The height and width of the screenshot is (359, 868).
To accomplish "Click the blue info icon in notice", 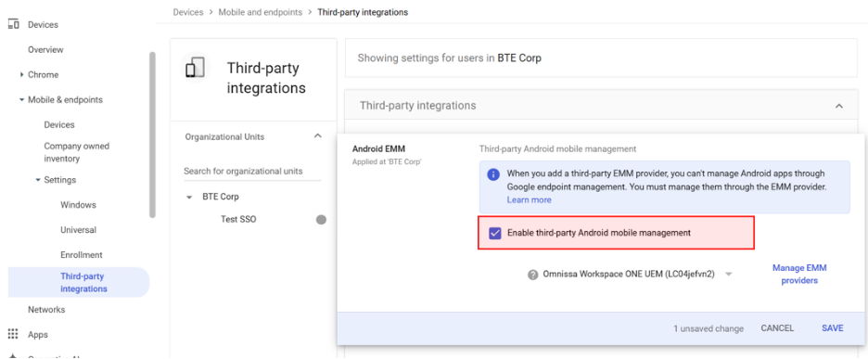I will click(x=492, y=174).
